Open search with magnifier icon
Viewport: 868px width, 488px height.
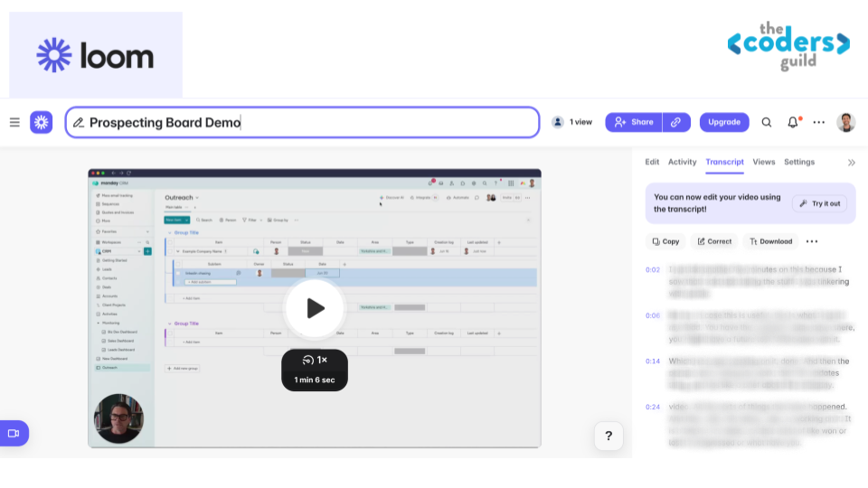[766, 122]
